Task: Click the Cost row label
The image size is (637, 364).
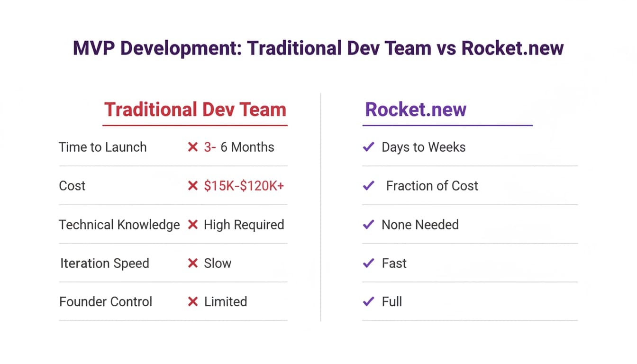Action: 72,186
